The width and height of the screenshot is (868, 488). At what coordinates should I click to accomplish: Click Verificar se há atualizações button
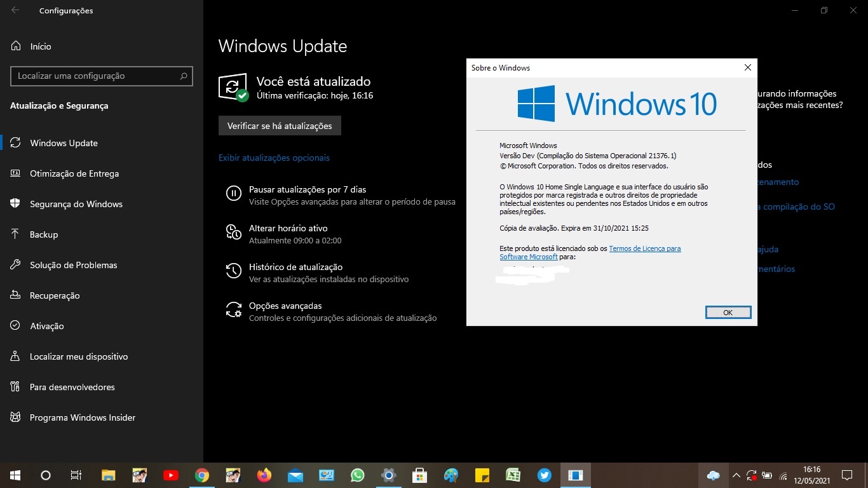coord(280,126)
